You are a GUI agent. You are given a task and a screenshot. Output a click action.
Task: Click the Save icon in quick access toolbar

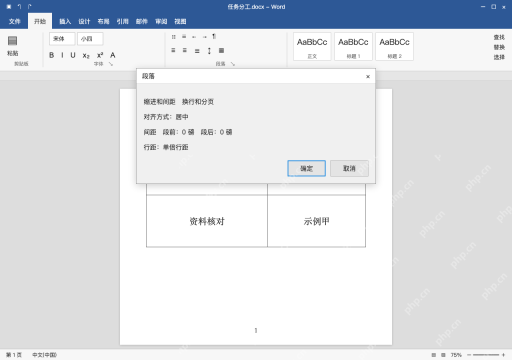(x=9, y=7)
